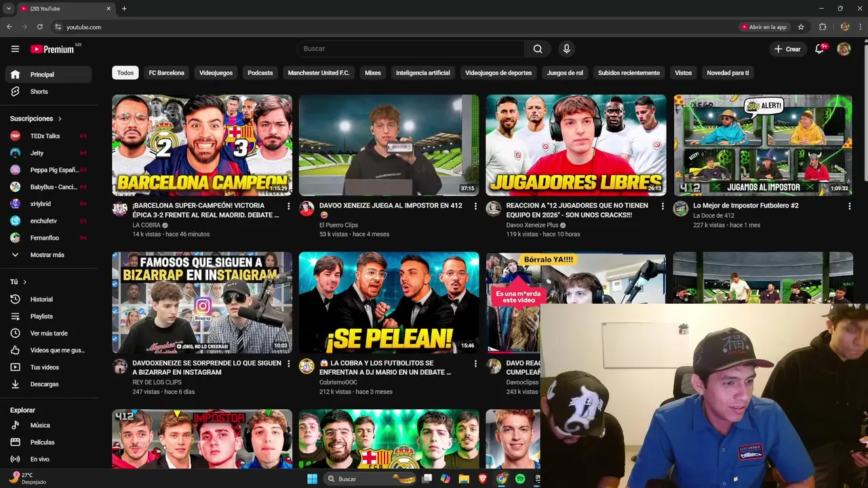This screenshot has width=868, height=488.
Task: Click the search magnifier button
Action: click(x=538, y=49)
